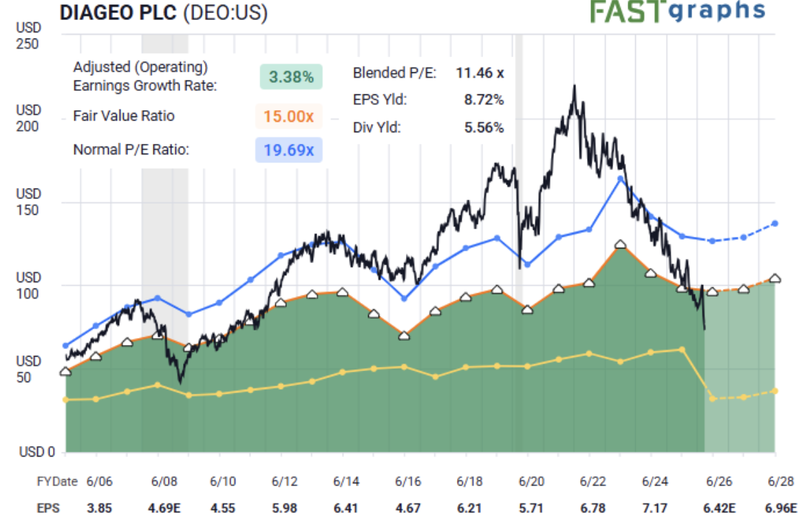Select the EPS Yld value 8.72%

point(484,99)
